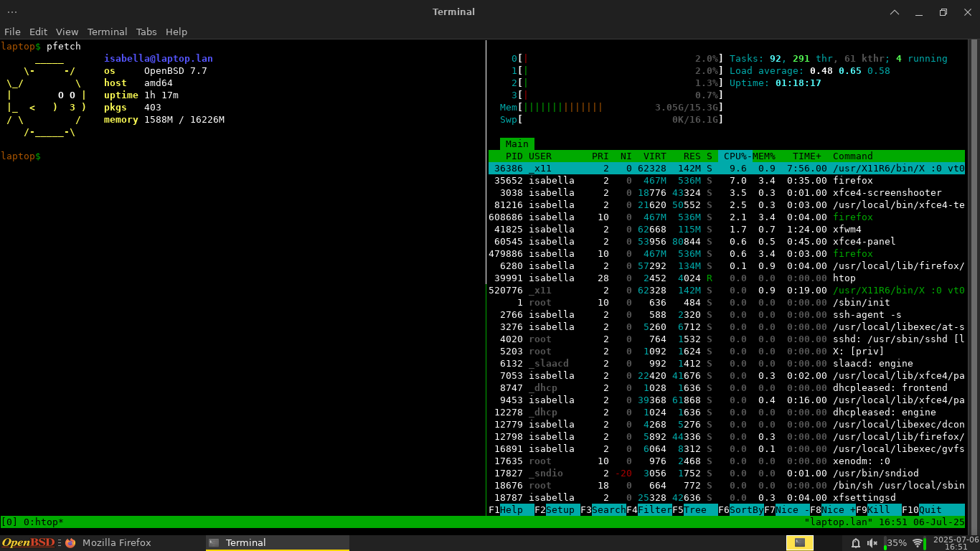Image resolution: width=980 pixels, height=551 pixels.
Task: Open the Edit menu
Action: pos(38,32)
